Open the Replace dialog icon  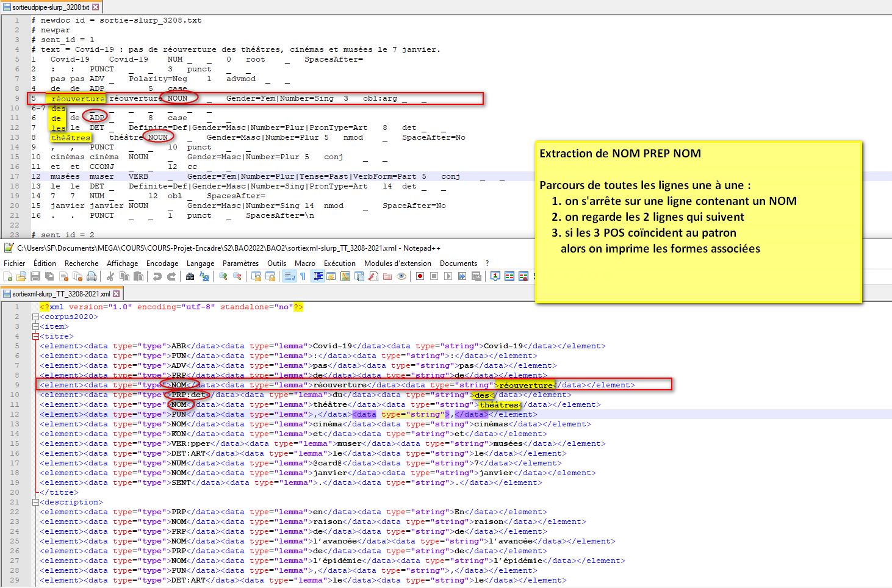pyautogui.click(x=204, y=276)
